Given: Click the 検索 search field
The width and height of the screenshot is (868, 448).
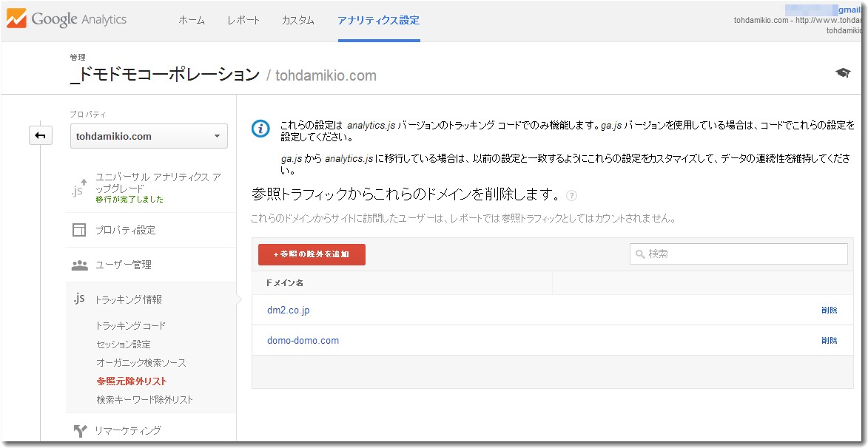Looking at the screenshot, I should point(738,254).
